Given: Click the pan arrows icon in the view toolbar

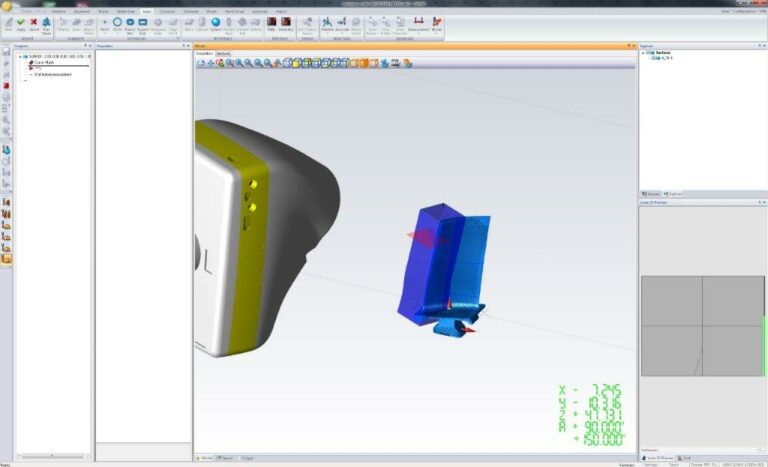Looking at the screenshot, I should coord(211,63).
